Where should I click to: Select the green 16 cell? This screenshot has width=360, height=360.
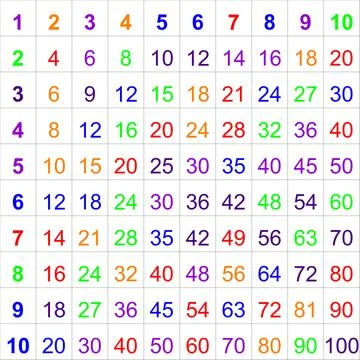[x=126, y=130]
